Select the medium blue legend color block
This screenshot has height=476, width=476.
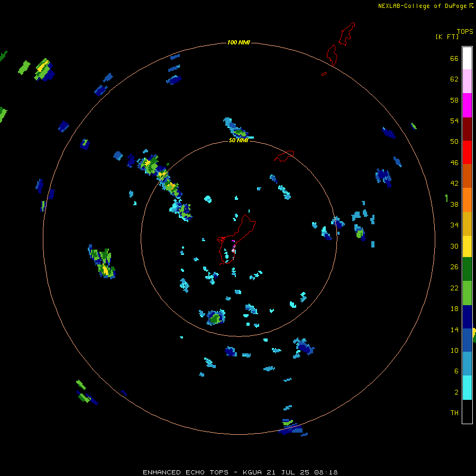tap(467, 340)
